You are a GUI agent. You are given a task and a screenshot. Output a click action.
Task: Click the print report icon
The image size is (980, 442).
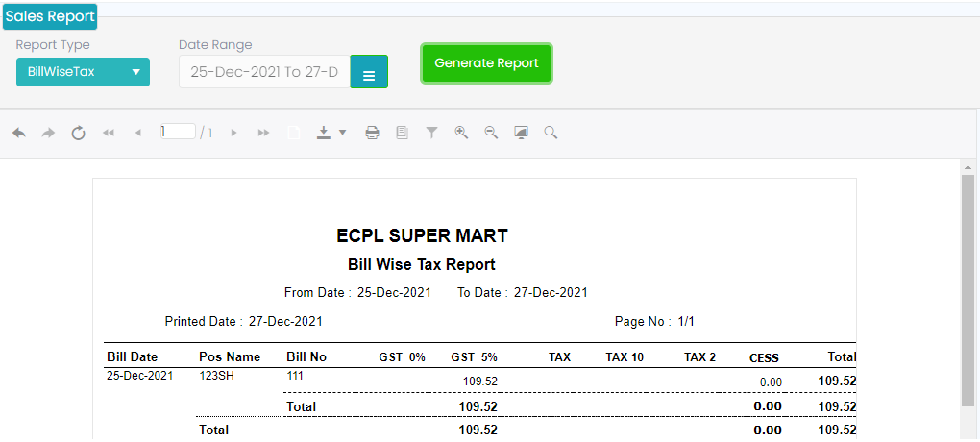[372, 133]
